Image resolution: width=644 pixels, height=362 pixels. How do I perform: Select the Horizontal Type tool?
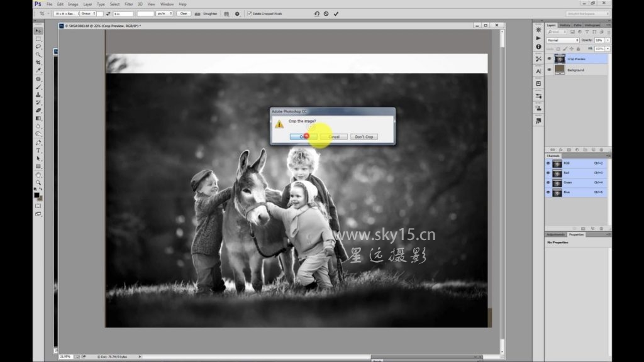pos(38,150)
